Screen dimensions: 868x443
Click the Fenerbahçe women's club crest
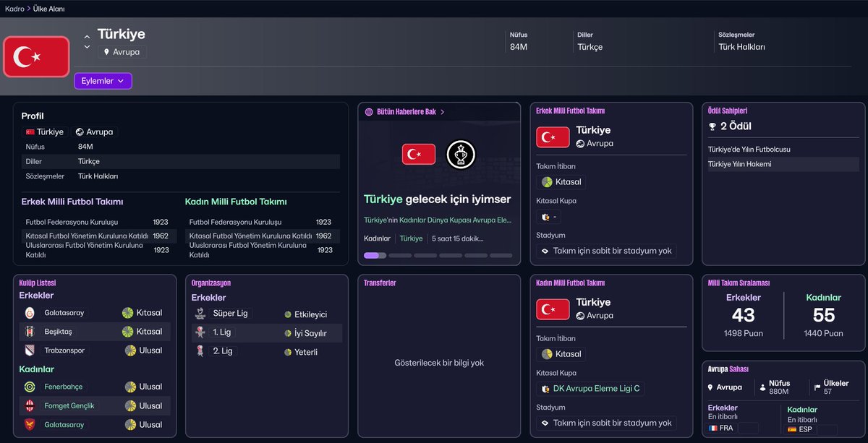click(x=30, y=387)
